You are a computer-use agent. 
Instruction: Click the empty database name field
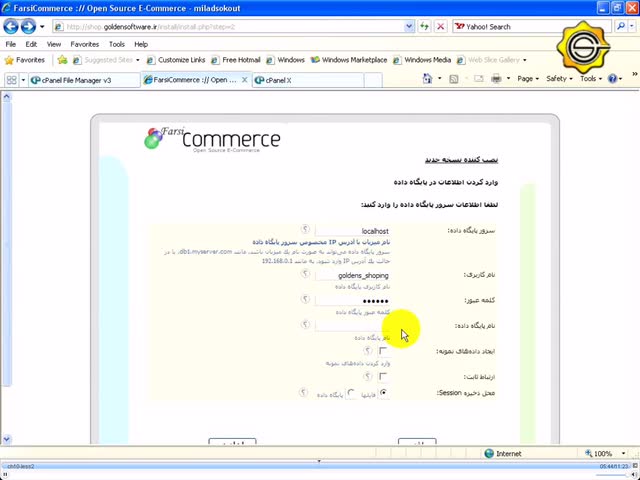(x=352, y=326)
